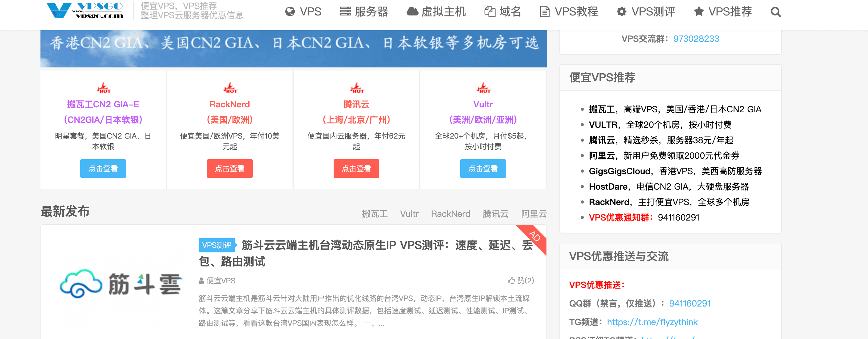This screenshot has width=868, height=339.
Task: Click the HOT flame icon above 腾讯云
Action: 356,88
